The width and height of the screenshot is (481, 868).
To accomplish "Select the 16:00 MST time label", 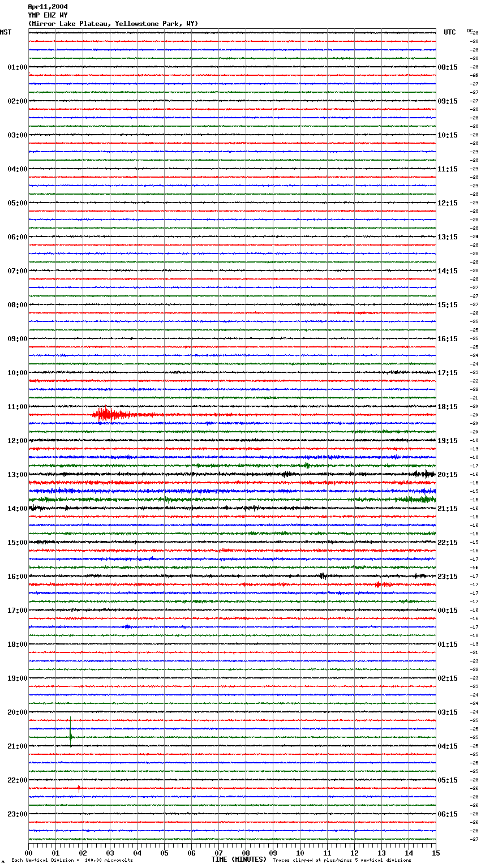I will pyautogui.click(x=18, y=577).
